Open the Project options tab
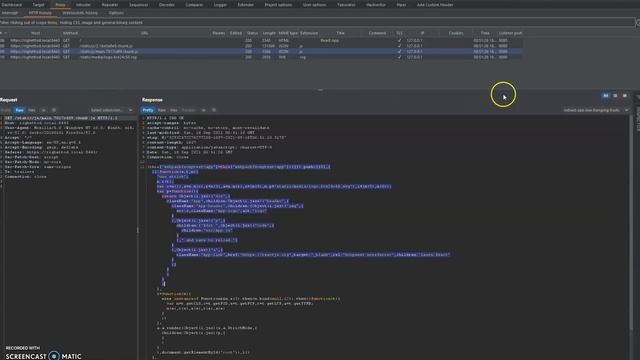Screen dimensions: 640x360 [278, 5]
